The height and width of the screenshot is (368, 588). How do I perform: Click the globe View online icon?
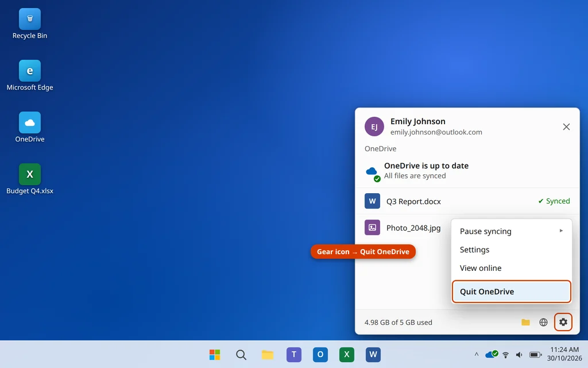[543, 322]
